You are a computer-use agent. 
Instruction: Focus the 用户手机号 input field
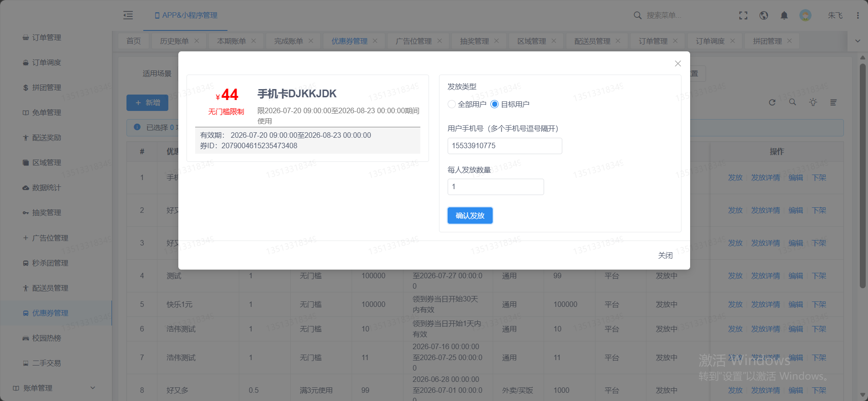[x=505, y=146]
